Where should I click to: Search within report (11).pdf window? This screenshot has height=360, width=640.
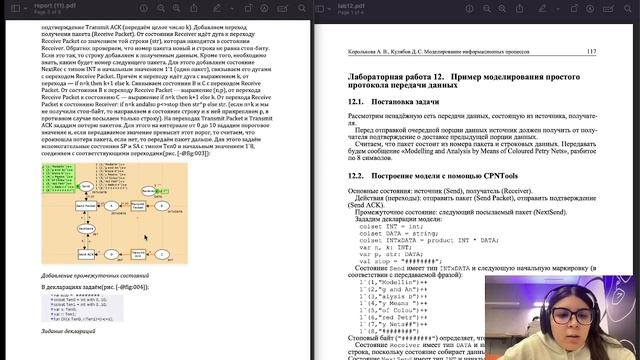302,8
